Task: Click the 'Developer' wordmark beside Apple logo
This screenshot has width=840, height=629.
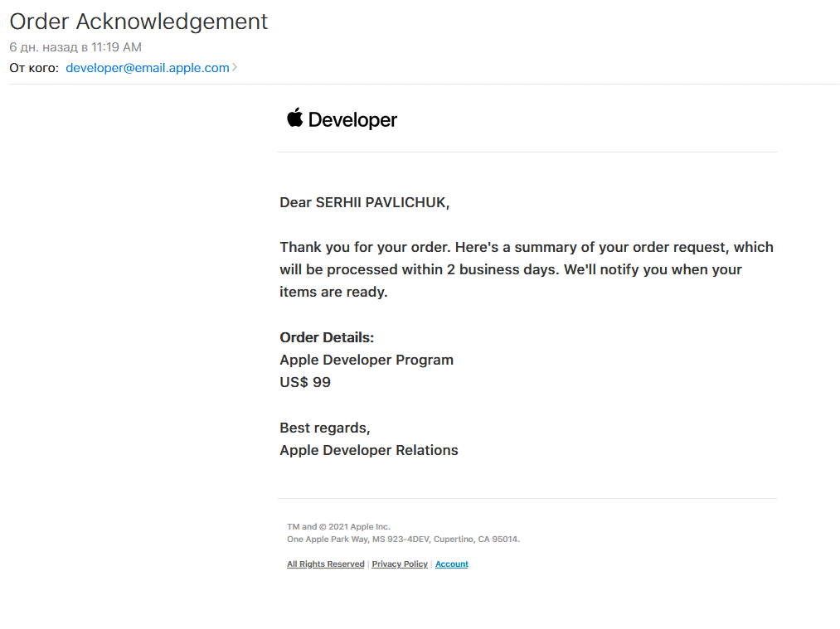Action: pyautogui.click(x=352, y=120)
